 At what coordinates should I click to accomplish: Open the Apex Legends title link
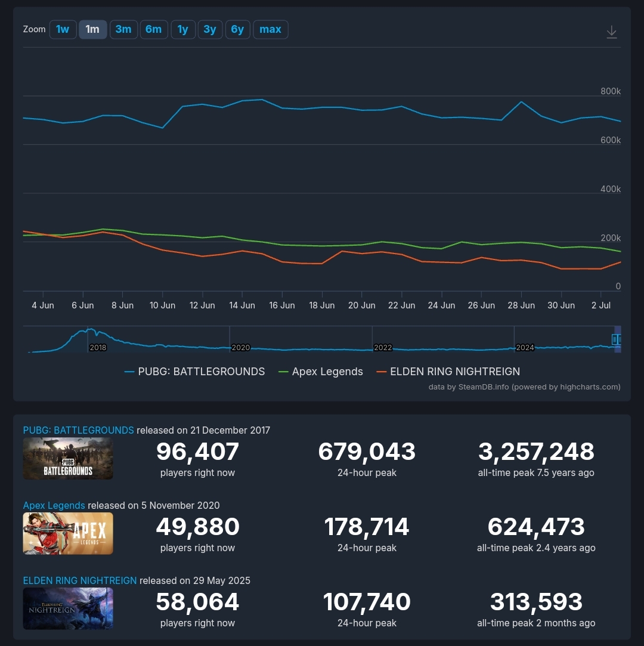54,505
